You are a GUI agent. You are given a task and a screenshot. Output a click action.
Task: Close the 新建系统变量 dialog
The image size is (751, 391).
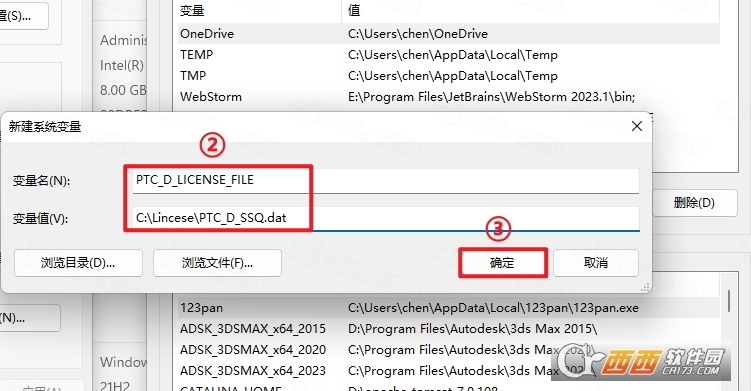(637, 126)
